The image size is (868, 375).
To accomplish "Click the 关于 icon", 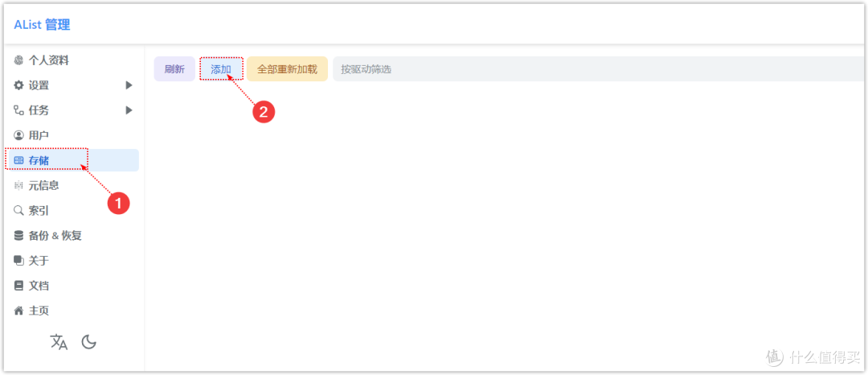I will pos(18,261).
